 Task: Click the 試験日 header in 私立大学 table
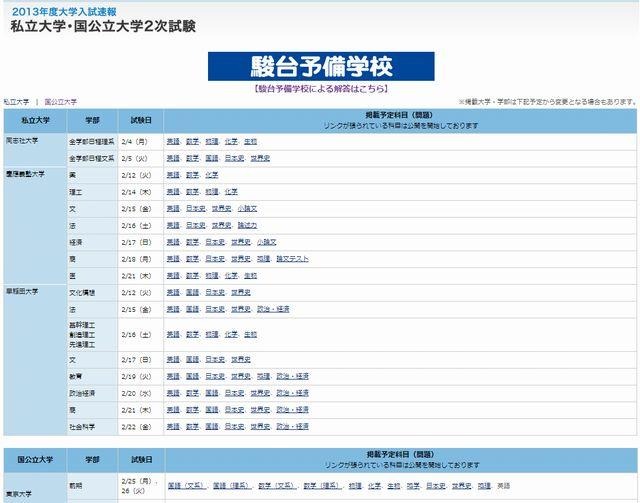click(x=140, y=120)
